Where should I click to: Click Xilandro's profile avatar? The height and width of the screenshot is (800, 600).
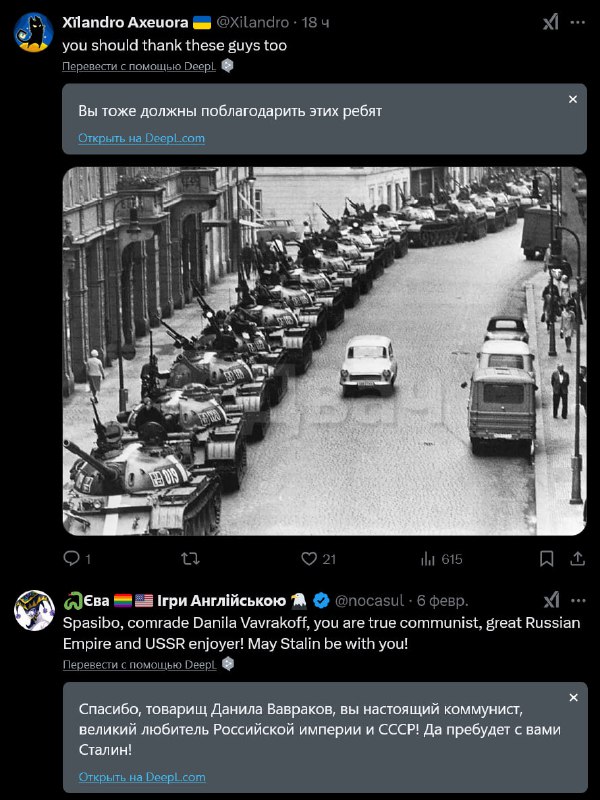(x=34, y=32)
